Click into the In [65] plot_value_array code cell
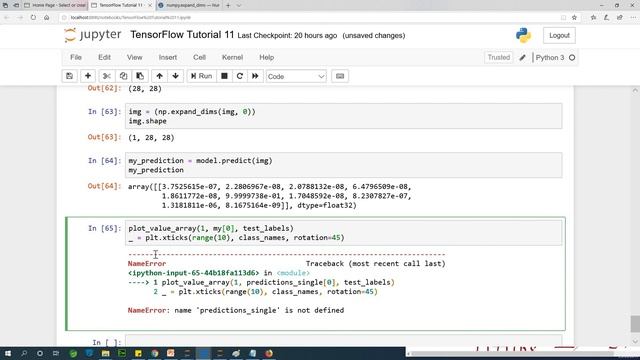 pos(343,233)
